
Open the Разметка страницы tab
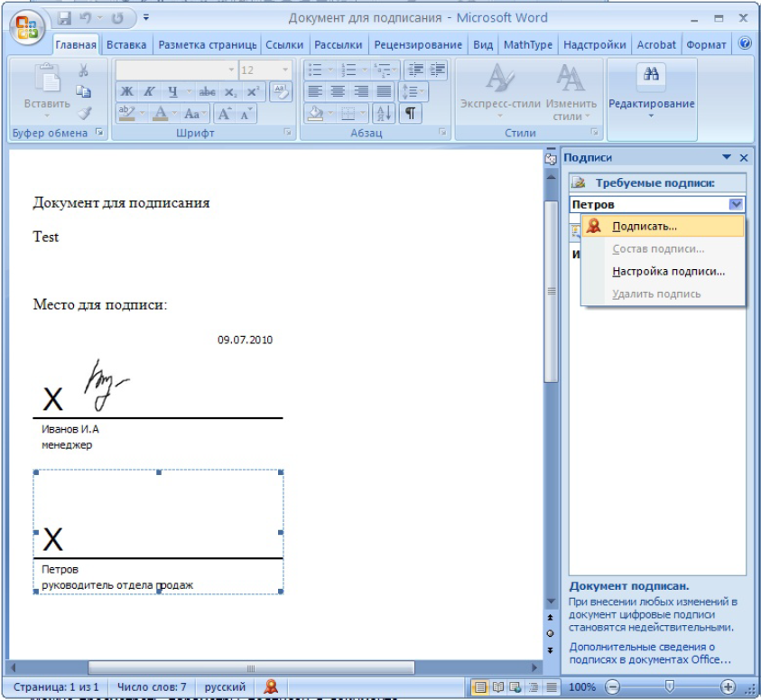[208, 44]
